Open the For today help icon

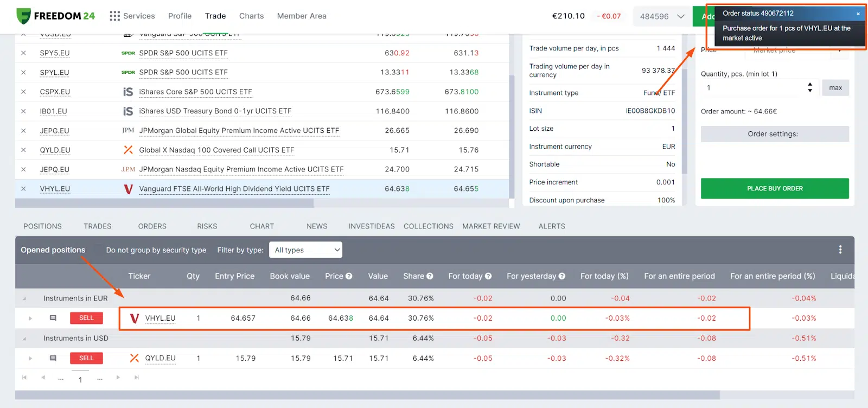488,276
